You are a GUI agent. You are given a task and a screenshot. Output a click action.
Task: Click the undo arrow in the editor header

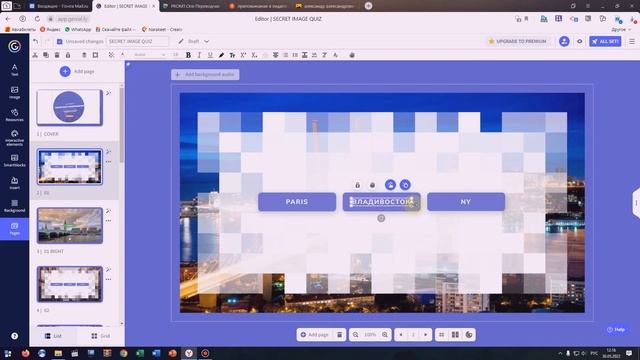(36, 41)
